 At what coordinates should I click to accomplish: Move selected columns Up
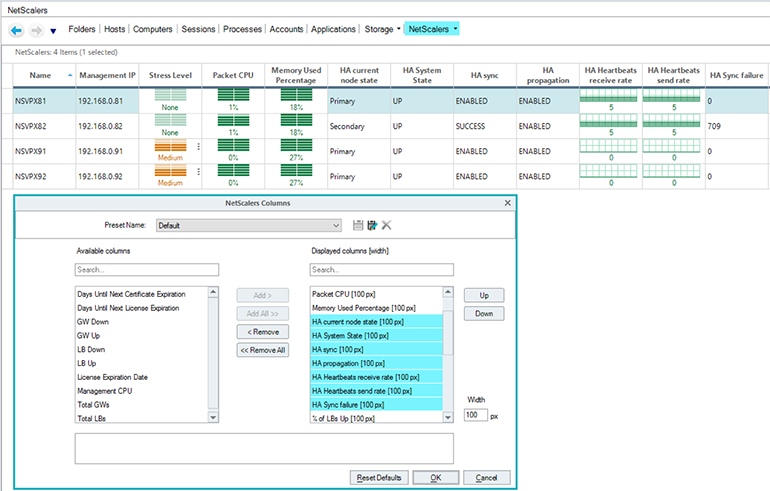(484, 295)
